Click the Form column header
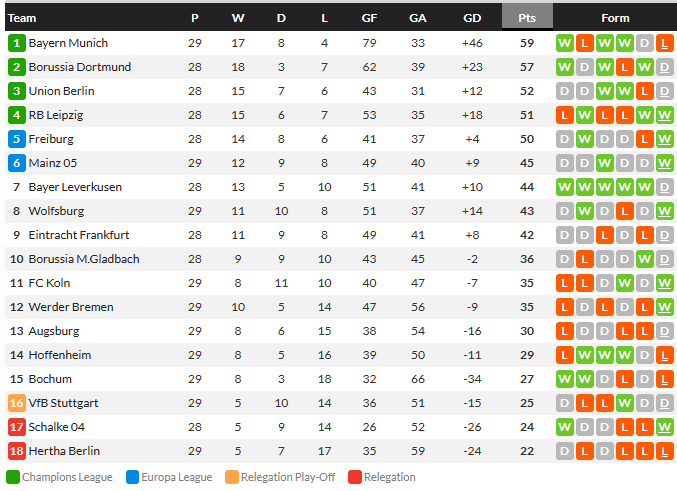Viewport: 677px width, 491px height. (x=615, y=18)
